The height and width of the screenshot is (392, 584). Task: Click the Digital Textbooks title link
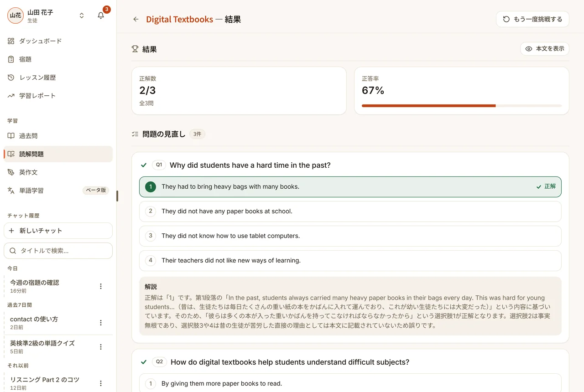(179, 19)
